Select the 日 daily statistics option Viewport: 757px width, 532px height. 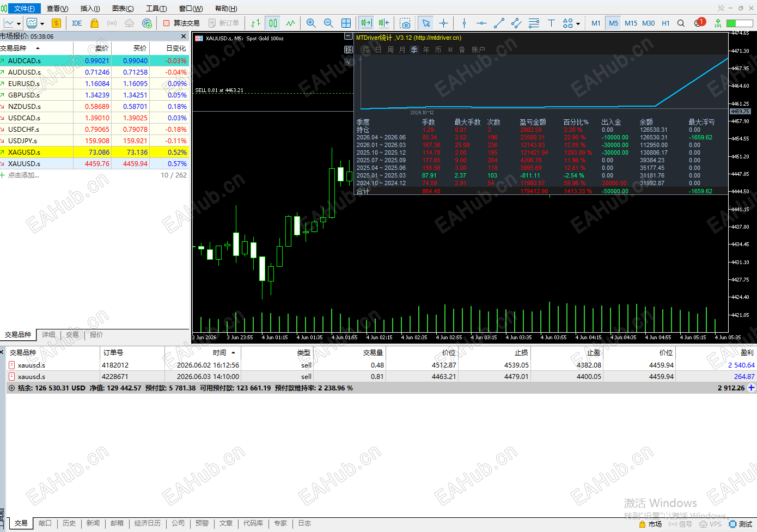378,50
